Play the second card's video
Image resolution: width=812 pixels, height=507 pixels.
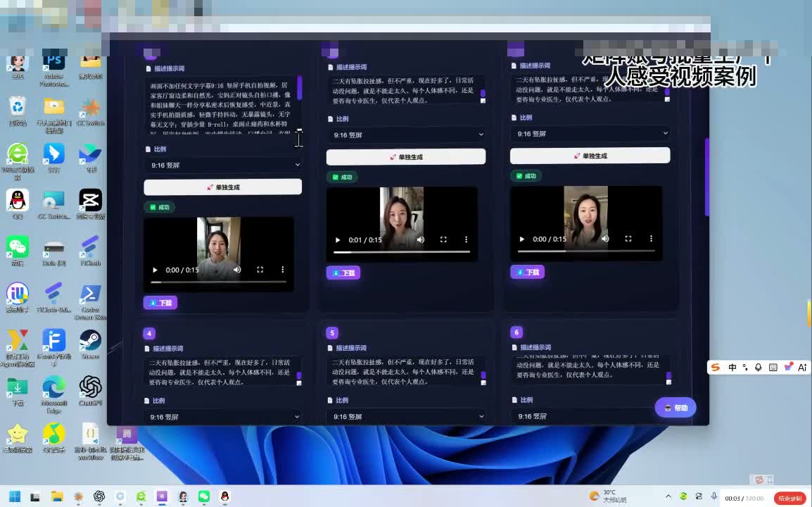click(338, 239)
